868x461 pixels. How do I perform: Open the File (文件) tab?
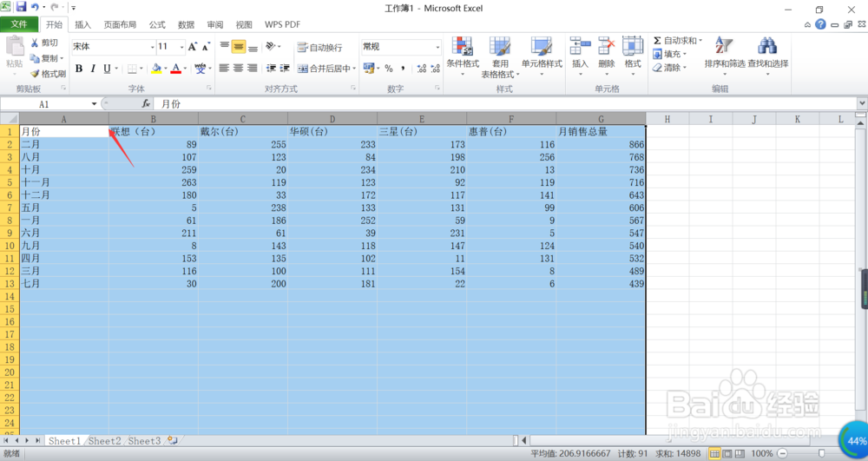[x=19, y=24]
